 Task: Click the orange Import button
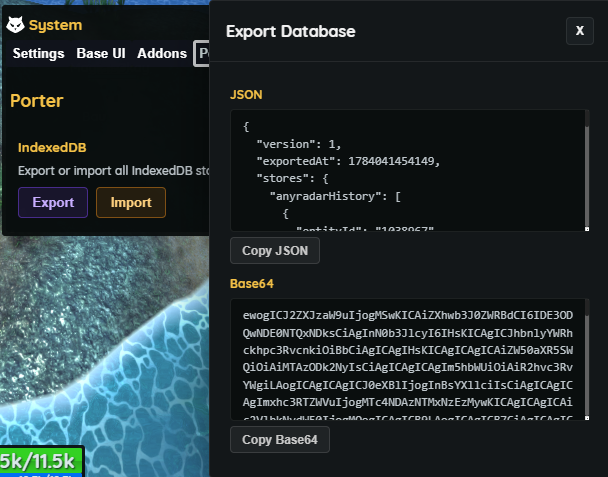(x=131, y=202)
